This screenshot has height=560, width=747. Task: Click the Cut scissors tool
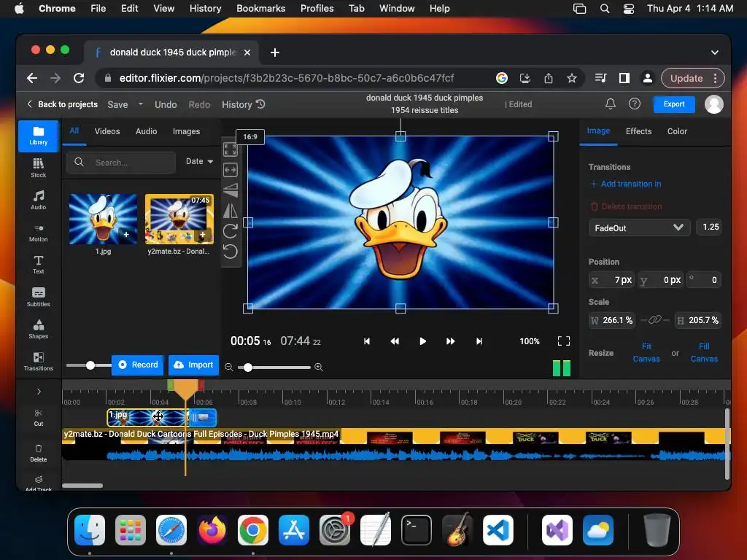point(38,417)
